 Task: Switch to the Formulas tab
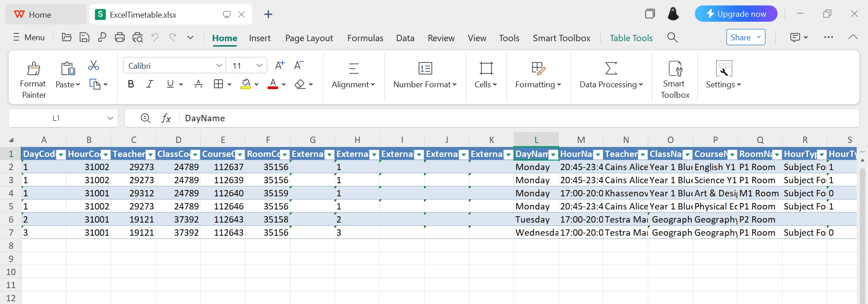[x=365, y=38]
